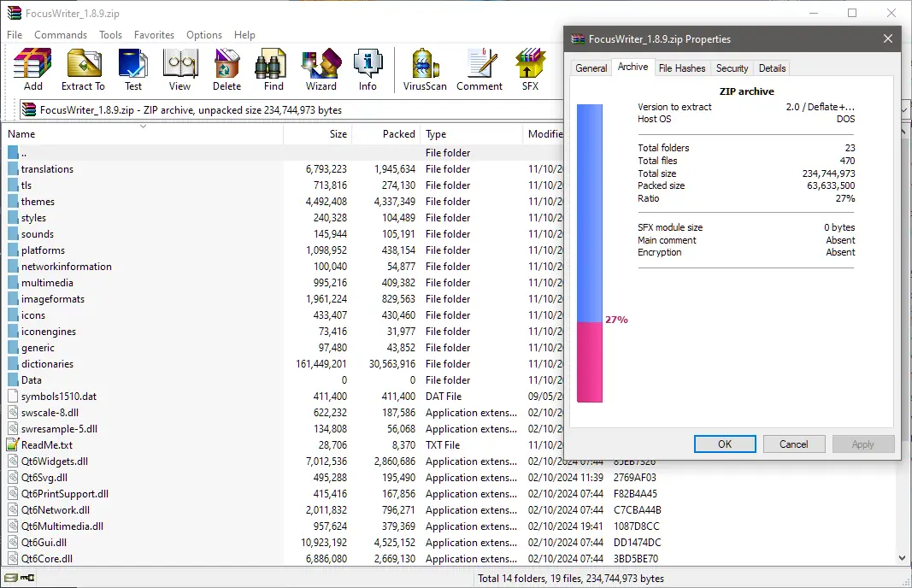Click the Delete toolbar icon

coord(227,70)
